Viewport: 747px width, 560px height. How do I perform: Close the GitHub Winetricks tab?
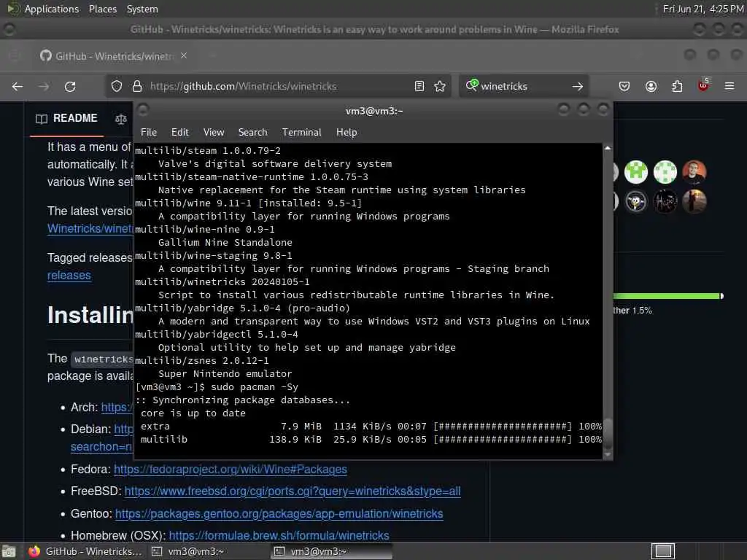coord(184,55)
